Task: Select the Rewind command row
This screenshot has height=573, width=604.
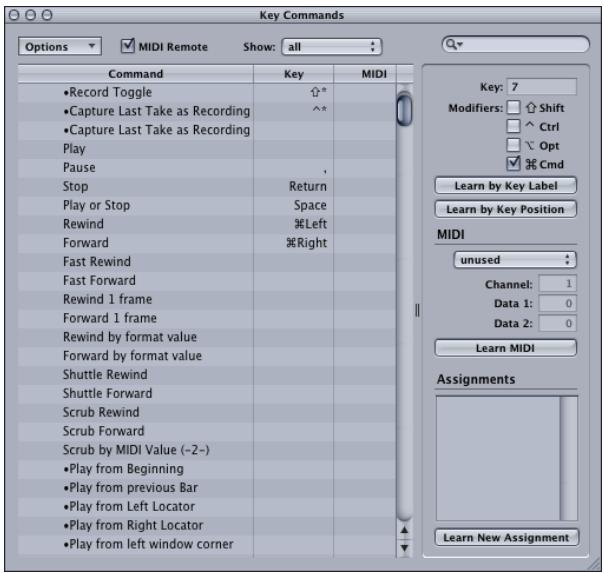Action: pos(206,224)
